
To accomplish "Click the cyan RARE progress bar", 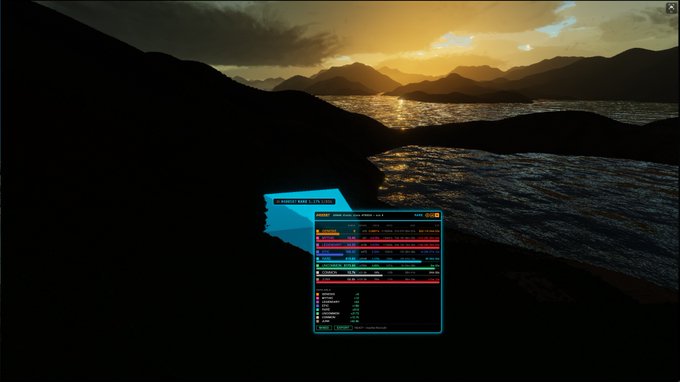I will (369, 261).
